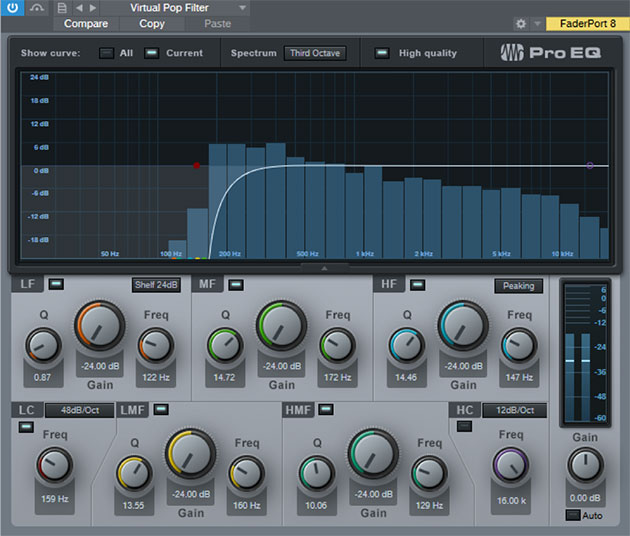The width and height of the screenshot is (630, 536).
Task: Click the preset document icon
Action: (x=62, y=8)
